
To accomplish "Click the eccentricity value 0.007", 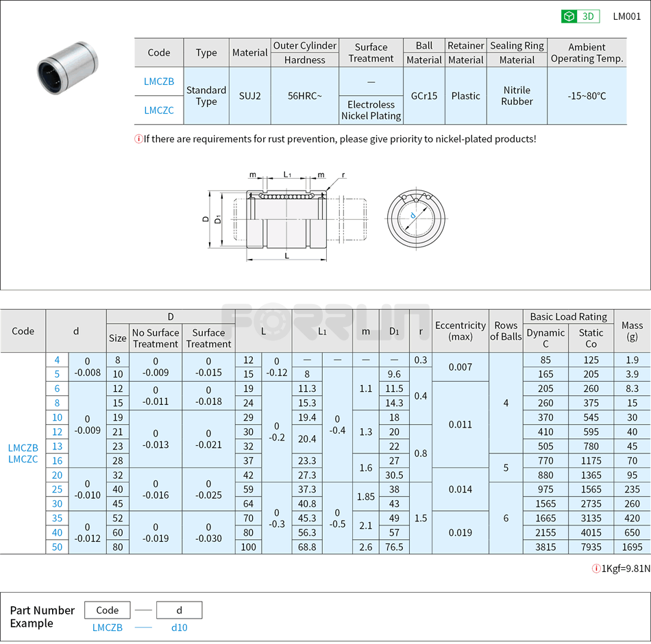I will 460,367.
